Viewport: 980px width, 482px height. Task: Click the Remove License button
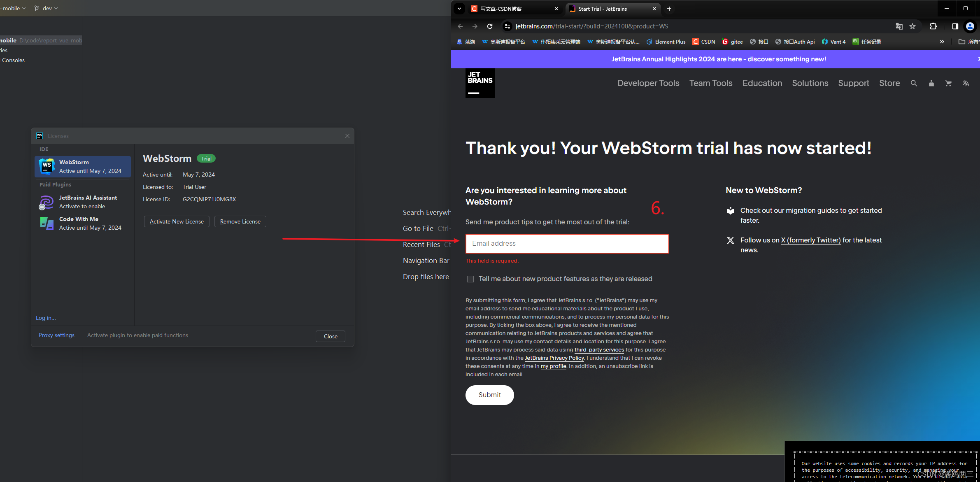pos(240,221)
